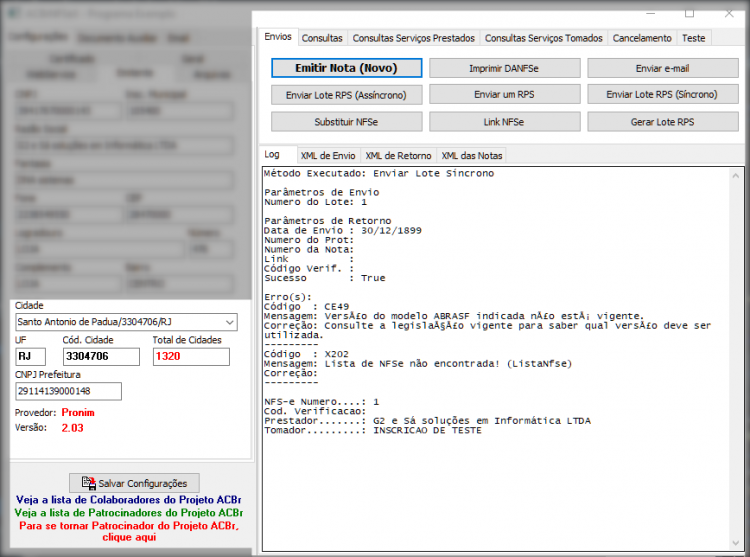Open Consultas Serviços Tomados tab
Viewport: 750px width, 557px height.
pyautogui.click(x=543, y=38)
